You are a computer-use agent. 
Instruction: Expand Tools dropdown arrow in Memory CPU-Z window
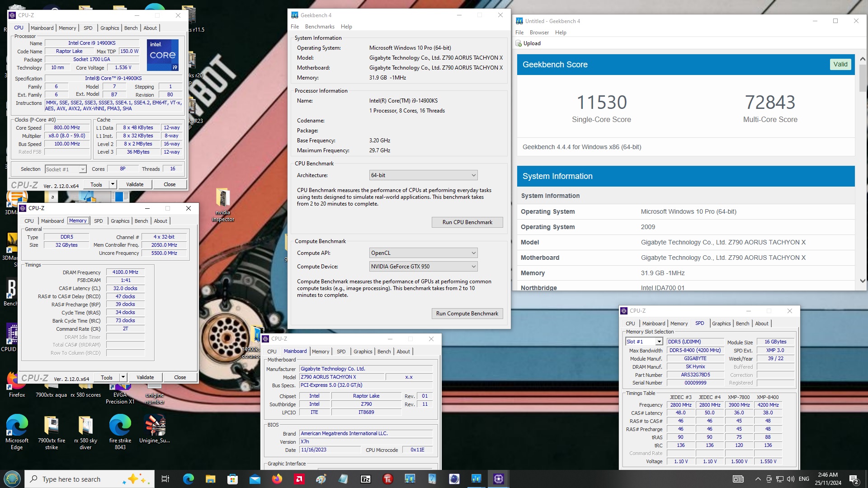[123, 377]
